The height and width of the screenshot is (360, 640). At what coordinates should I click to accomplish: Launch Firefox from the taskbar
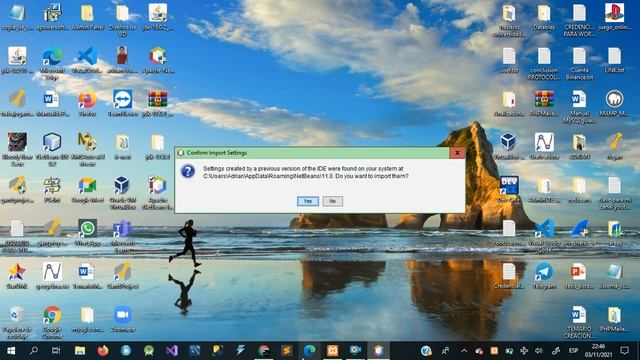[103, 351]
